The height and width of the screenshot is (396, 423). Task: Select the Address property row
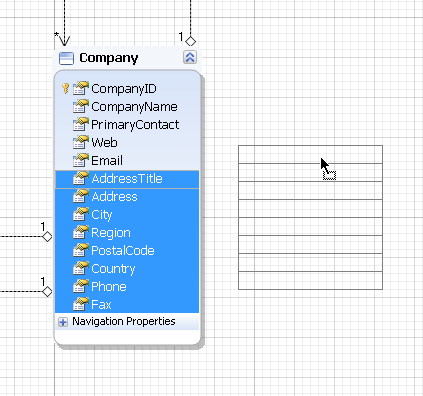pos(127,197)
